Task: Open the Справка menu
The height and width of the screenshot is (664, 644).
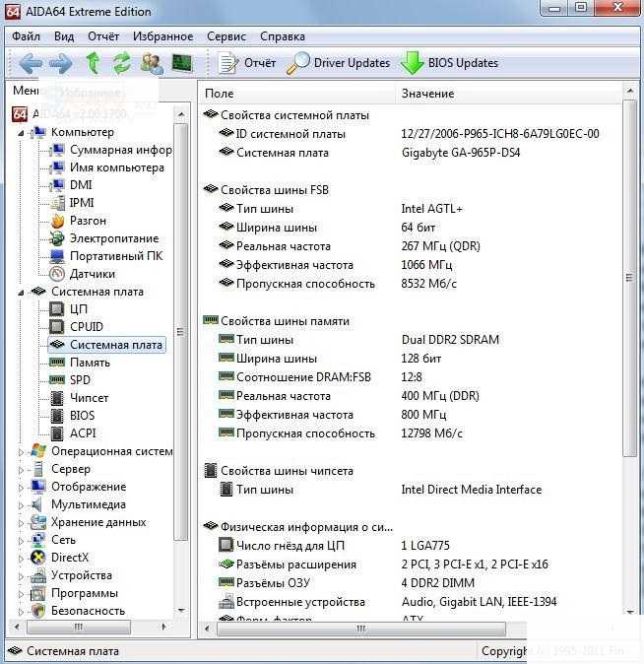Action: [283, 36]
